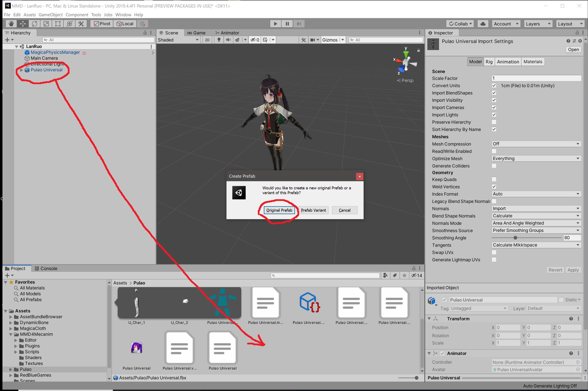
Task: Uncheck Import BlendShapes checkbox
Action: click(x=494, y=93)
